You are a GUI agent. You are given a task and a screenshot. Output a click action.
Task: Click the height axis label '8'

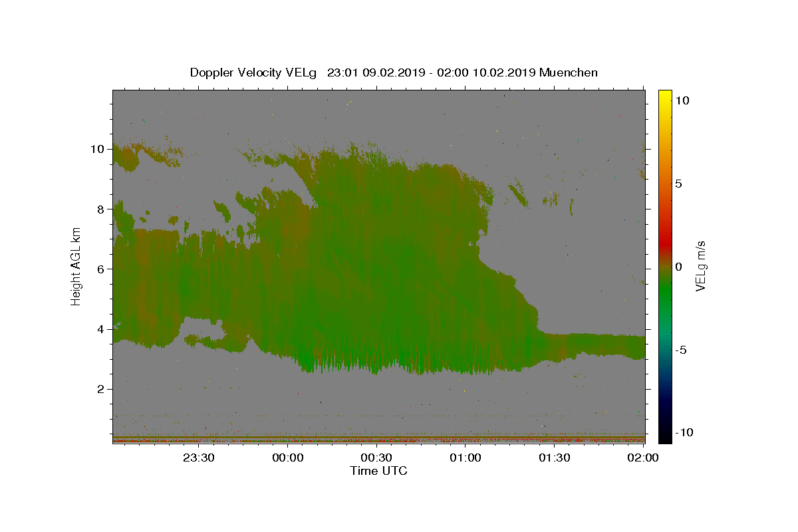click(101, 209)
